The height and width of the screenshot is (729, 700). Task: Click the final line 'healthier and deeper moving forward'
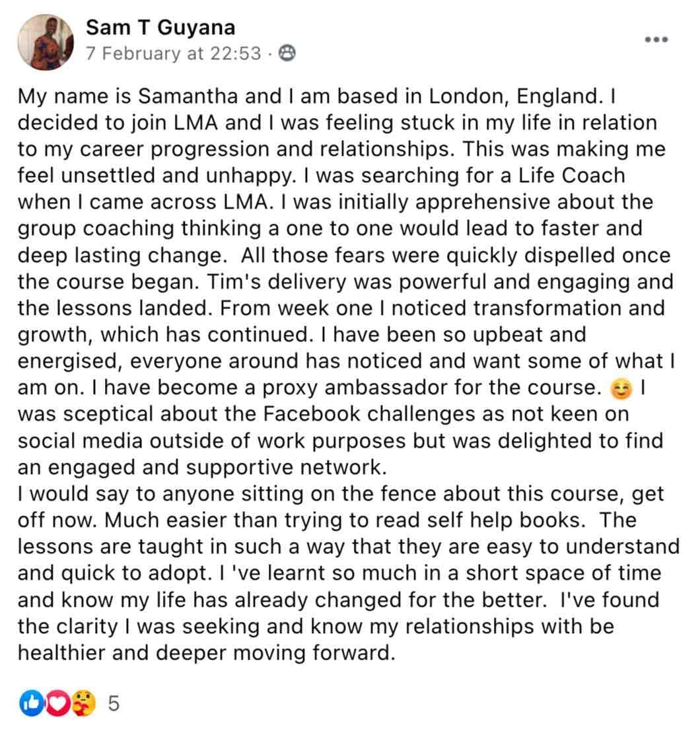(207, 653)
